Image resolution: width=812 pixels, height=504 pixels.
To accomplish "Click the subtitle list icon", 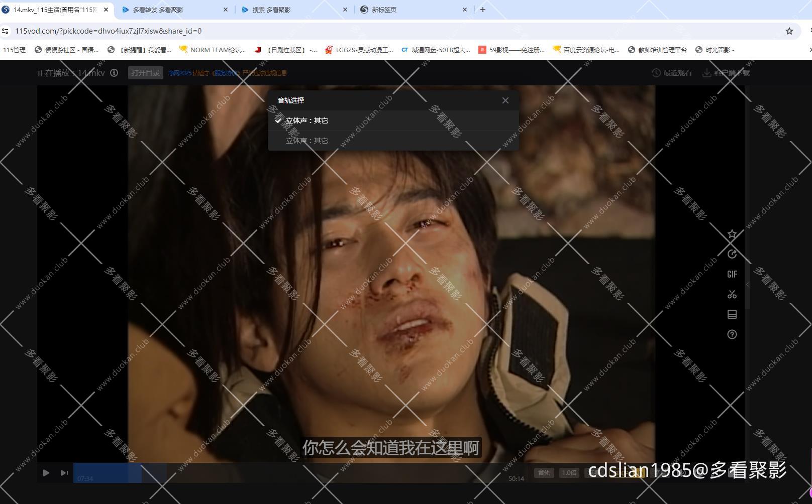I will (x=732, y=314).
